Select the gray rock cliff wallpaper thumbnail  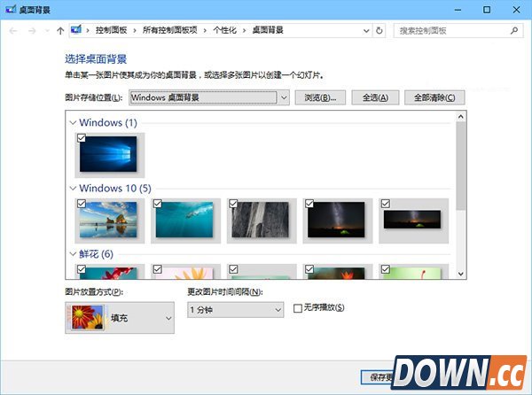[260, 220]
